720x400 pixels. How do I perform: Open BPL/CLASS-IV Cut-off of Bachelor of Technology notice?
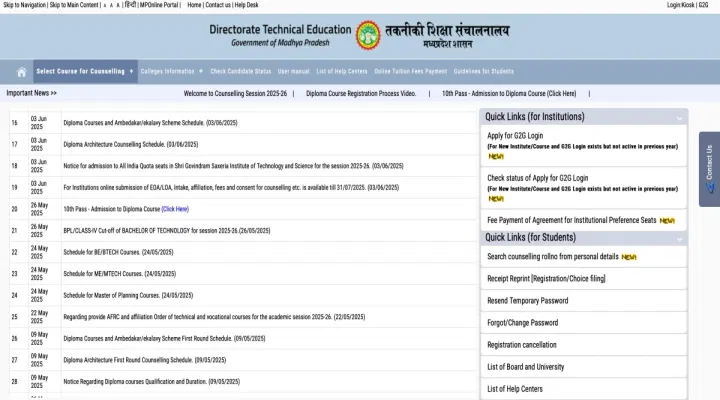[167, 231]
